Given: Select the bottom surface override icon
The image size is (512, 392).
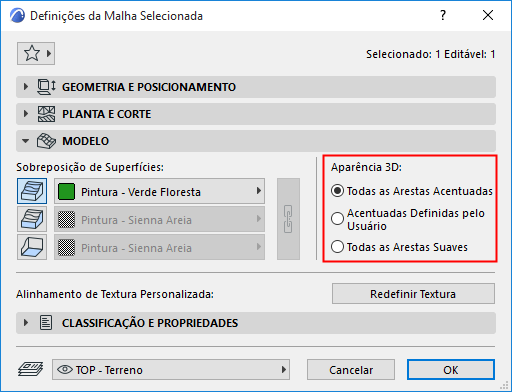Looking at the screenshot, I should [x=32, y=247].
